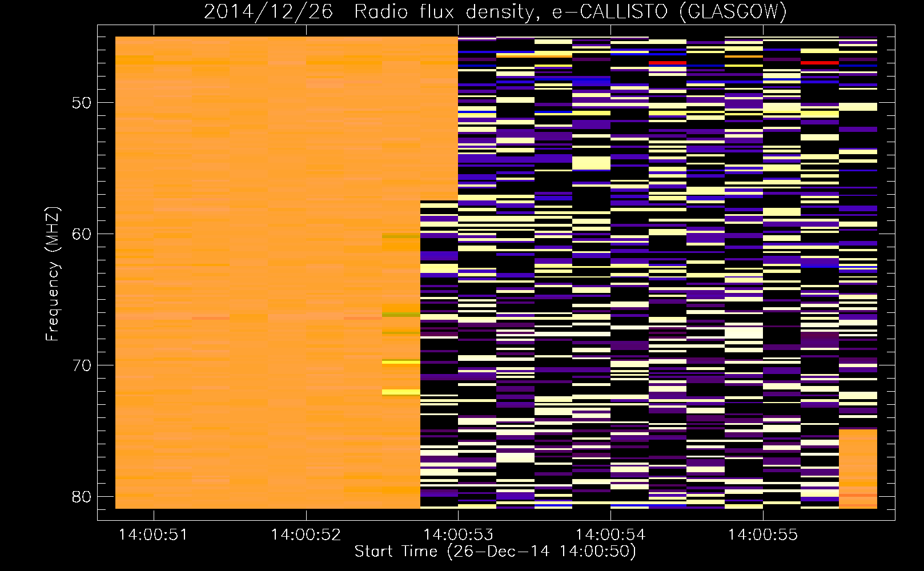The width and height of the screenshot is (924, 571).
Task: Click the 14:00:54 time tick label
Action: point(610,535)
